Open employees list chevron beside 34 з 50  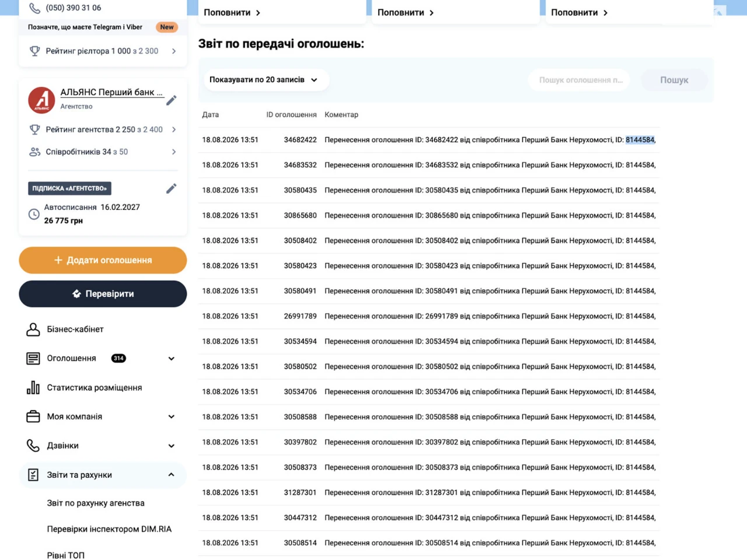(174, 152)
